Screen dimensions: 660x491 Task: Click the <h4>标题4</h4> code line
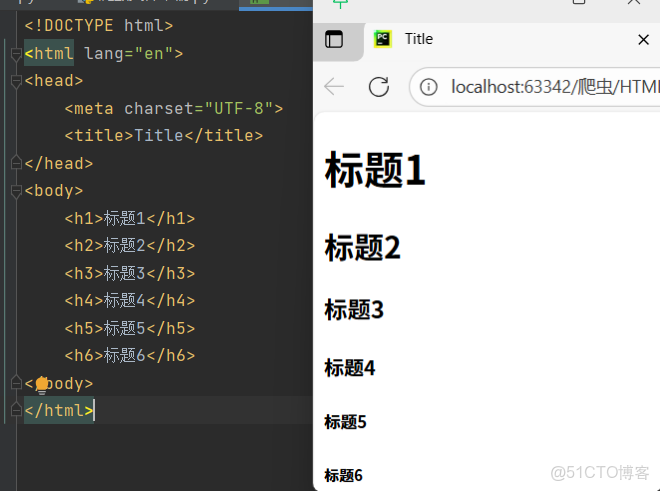pos(130,301)
